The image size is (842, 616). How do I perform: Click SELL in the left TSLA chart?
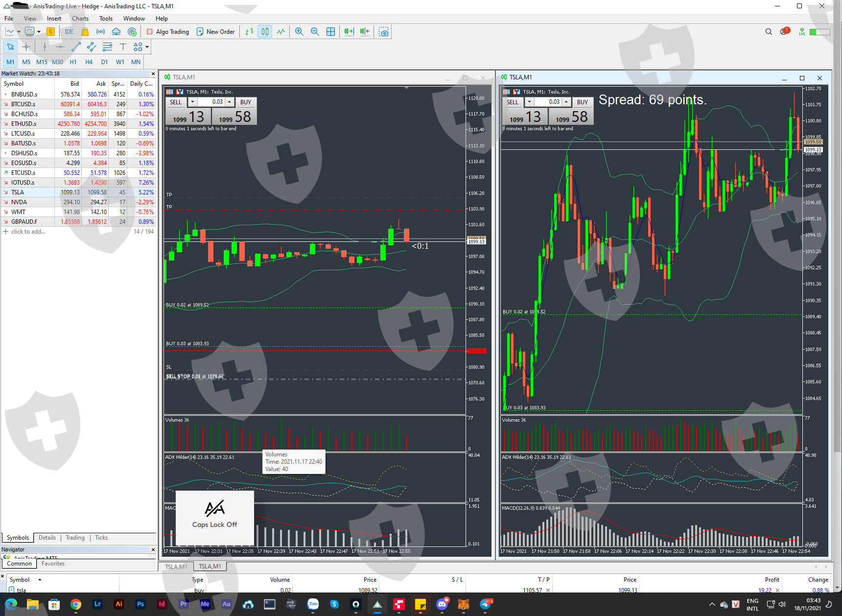click(x=176, y=102)
